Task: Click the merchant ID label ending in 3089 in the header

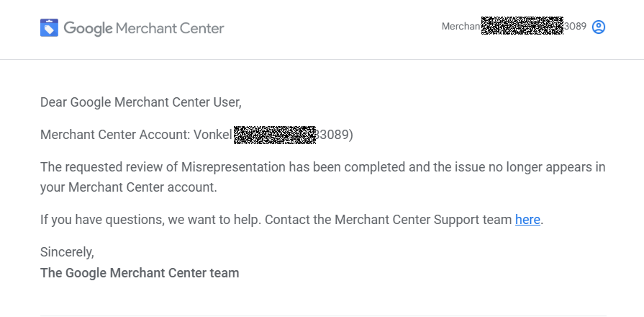Action: (x=514, y=27)
